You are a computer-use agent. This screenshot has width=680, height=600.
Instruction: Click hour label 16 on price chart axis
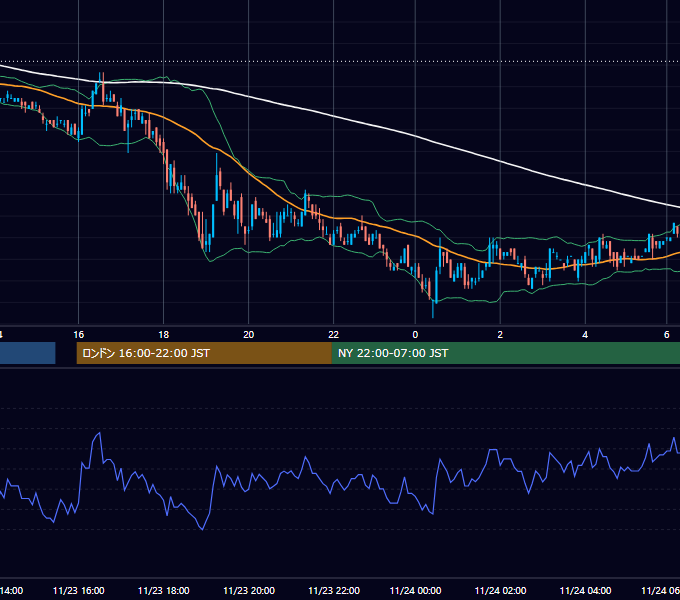click(78, 335)
